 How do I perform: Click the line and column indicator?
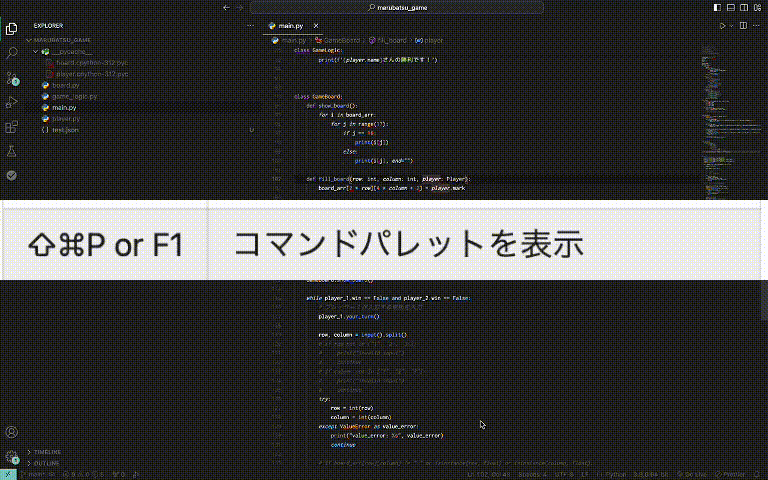[x=488, y=474]
